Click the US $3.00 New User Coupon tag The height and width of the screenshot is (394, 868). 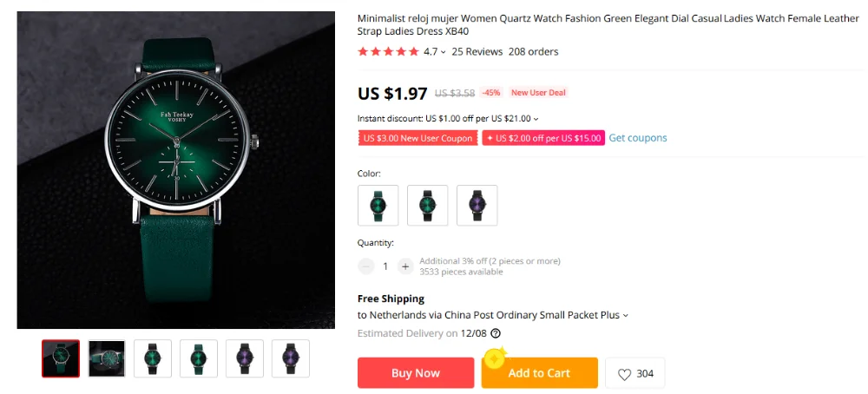[x=418, y=138]
